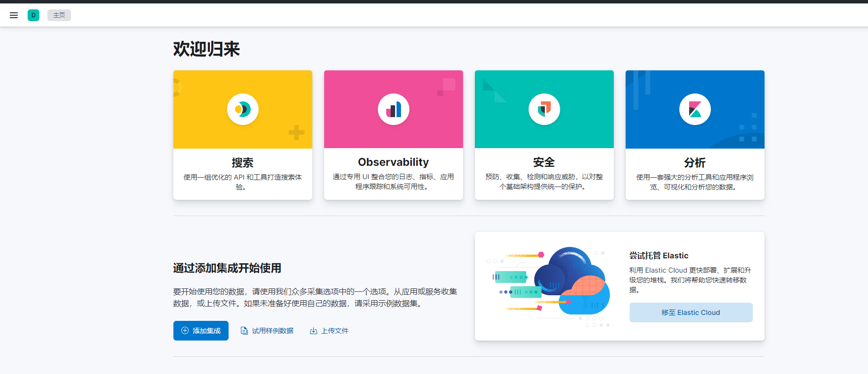
Task: Click the Observability bar chart logo
Action: pos(394,109)
